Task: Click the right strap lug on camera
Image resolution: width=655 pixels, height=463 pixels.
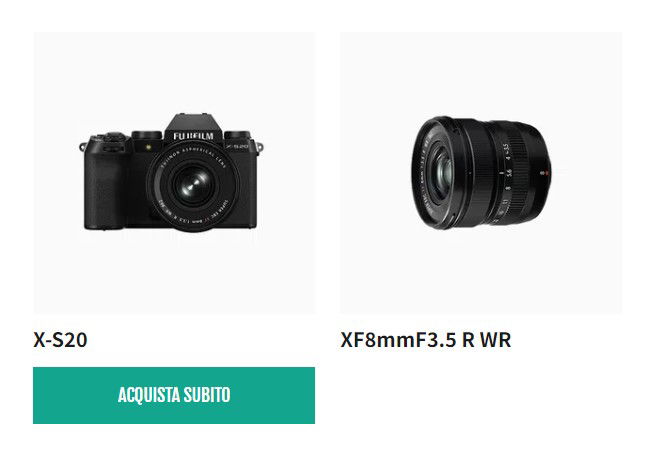Action: tap(260, 148)
